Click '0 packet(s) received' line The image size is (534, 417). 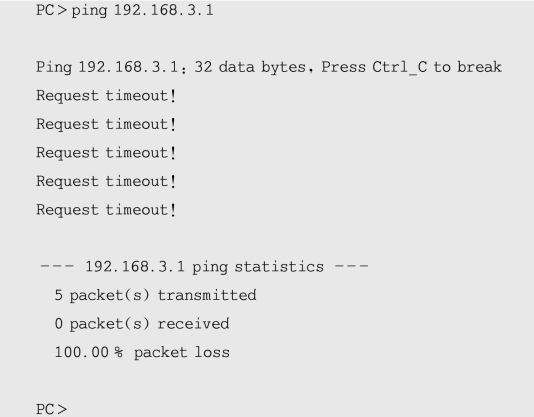[142, 324]
